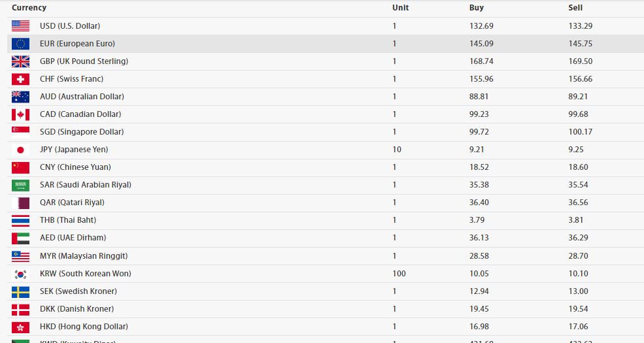Click the Qatari flag icon
The height and width of the screenshot is (343, 644).
20,203
